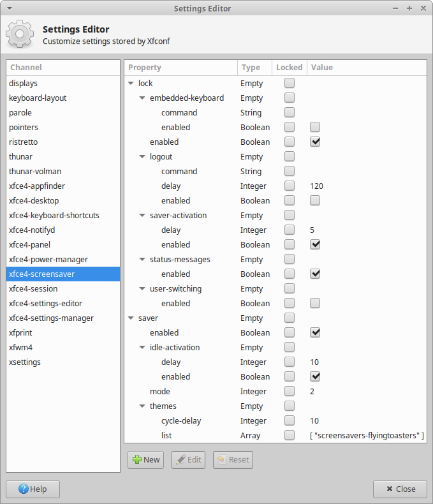Uncheck idle-activation enabled value checkbox

click(315, 376)
